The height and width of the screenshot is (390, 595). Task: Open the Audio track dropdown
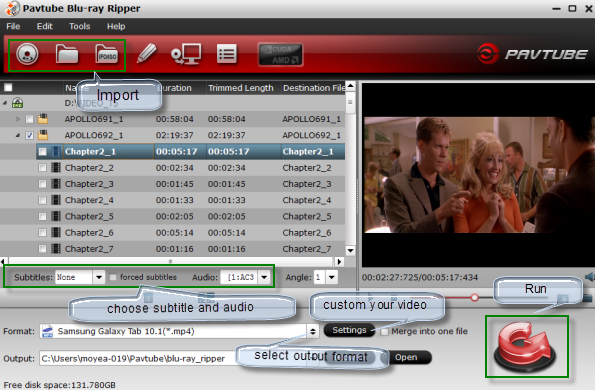[x=264, y=277]
